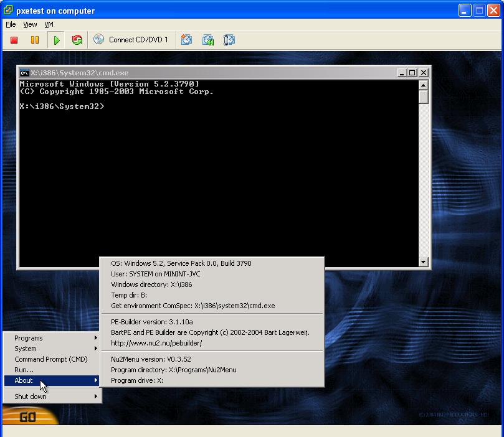Select Command Prompt (CMD) from the menu
504x437 pixels.
52,359
